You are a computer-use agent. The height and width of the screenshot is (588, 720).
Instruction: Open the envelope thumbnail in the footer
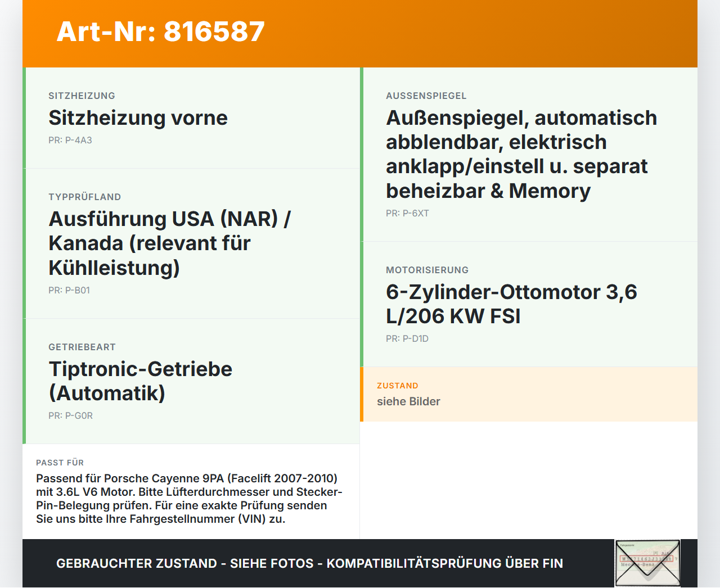(647, 563)
